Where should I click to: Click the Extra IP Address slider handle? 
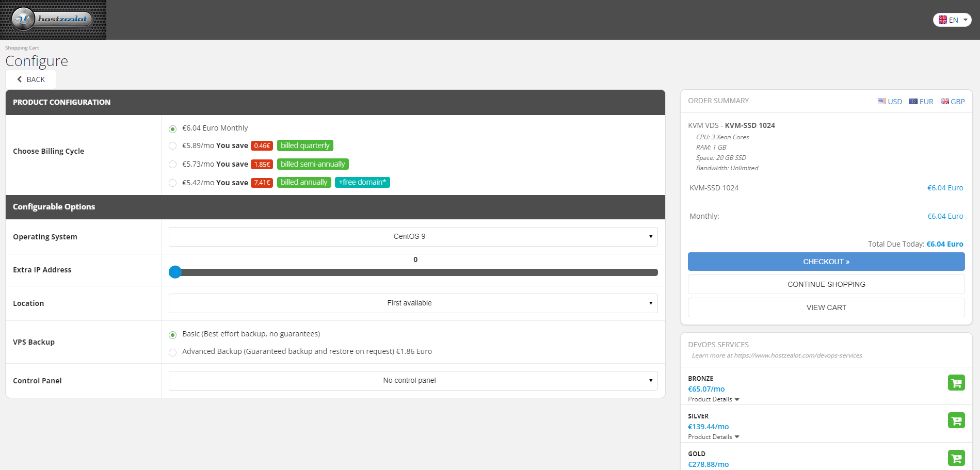(175, 272)
